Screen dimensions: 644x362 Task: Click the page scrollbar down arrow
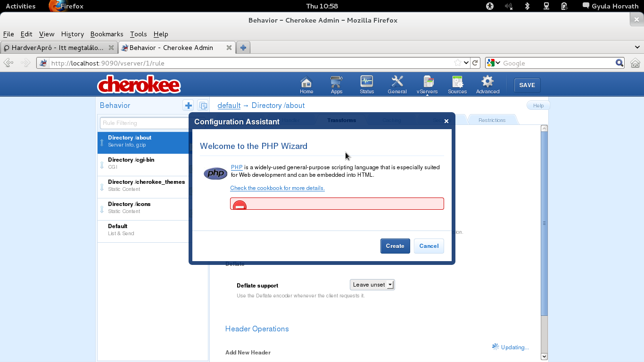544,357
